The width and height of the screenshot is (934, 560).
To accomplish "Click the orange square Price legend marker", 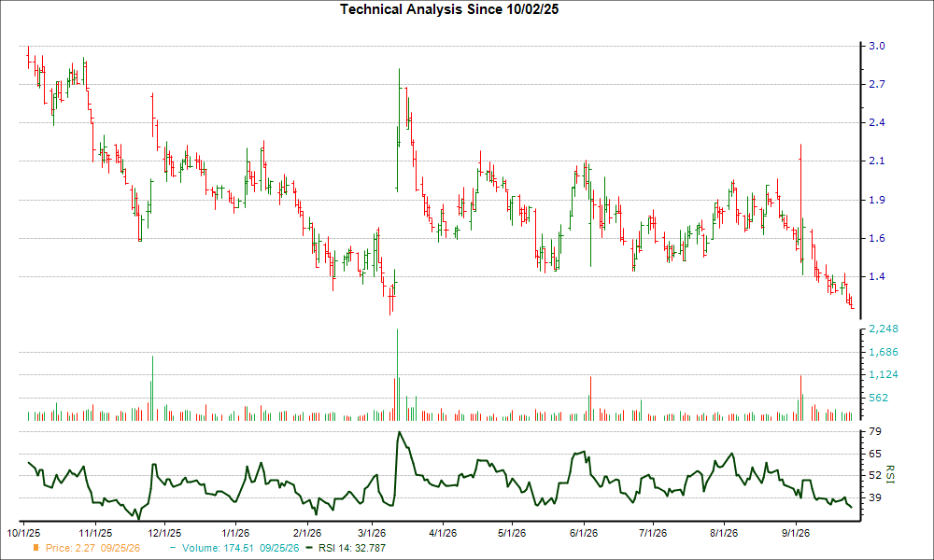I will [36, 548].
